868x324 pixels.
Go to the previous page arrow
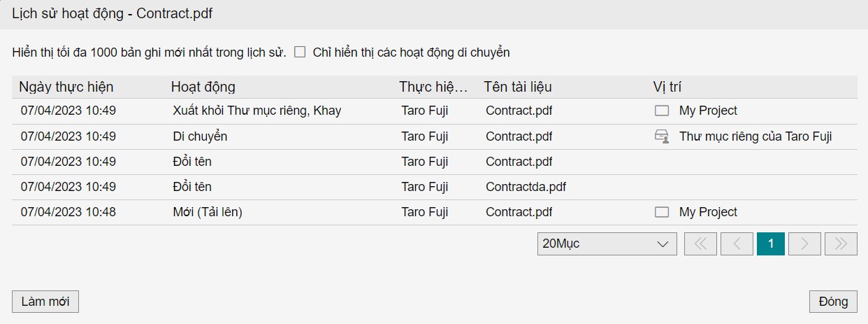737,244
